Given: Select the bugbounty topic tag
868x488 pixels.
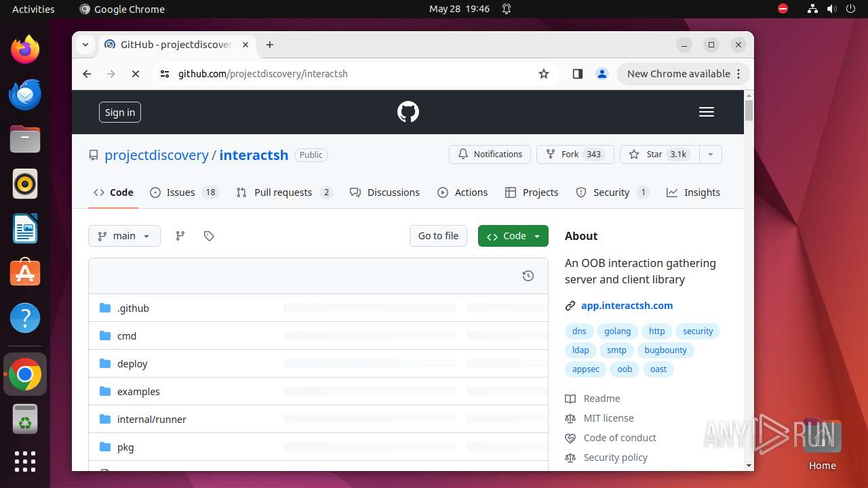Looking at the screenshot, I should click(x=665, y=350).
